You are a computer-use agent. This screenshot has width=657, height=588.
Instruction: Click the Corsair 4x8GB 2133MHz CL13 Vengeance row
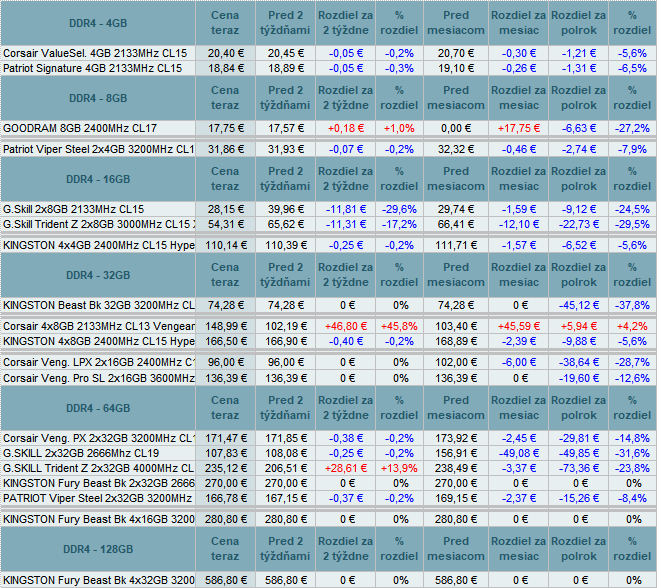(328, 326)
